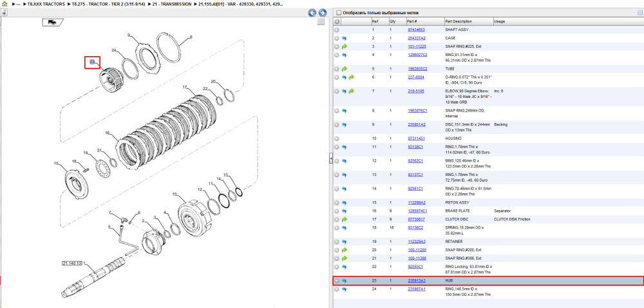
Task: Click the gray square icon above the diagram
Action: point(321,22)
